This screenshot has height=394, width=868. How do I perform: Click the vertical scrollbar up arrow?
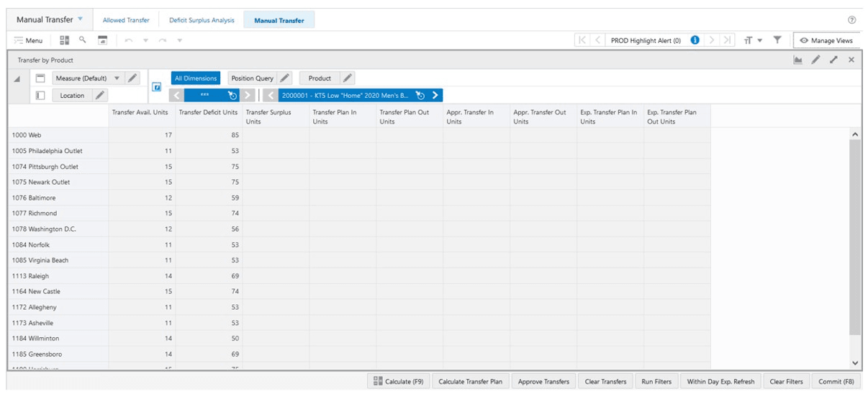pos(855,135)
